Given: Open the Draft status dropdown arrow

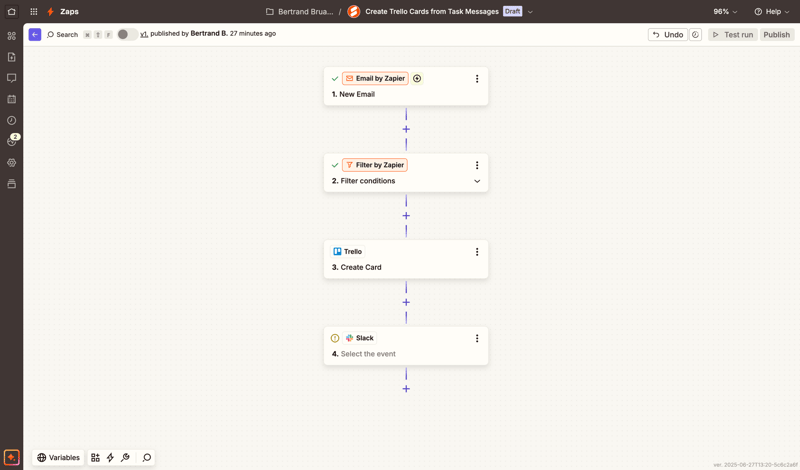Looking at the screenshot, I should [530, 12].
